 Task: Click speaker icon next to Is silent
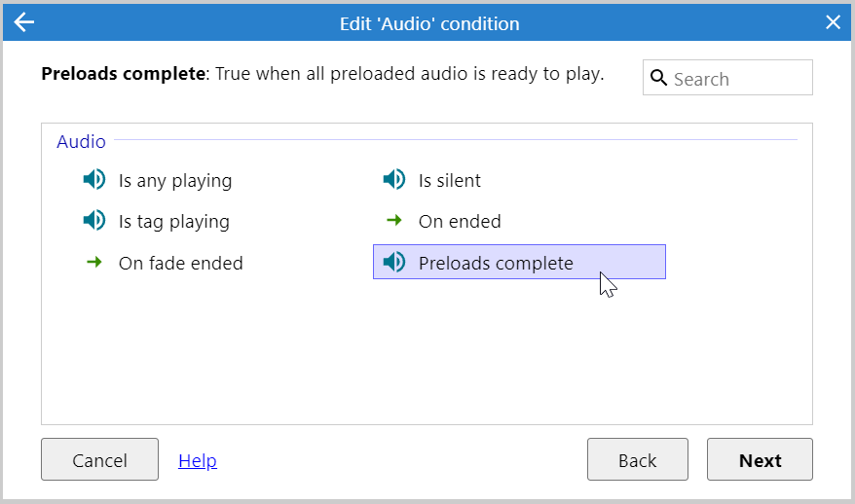pos(394,179)
